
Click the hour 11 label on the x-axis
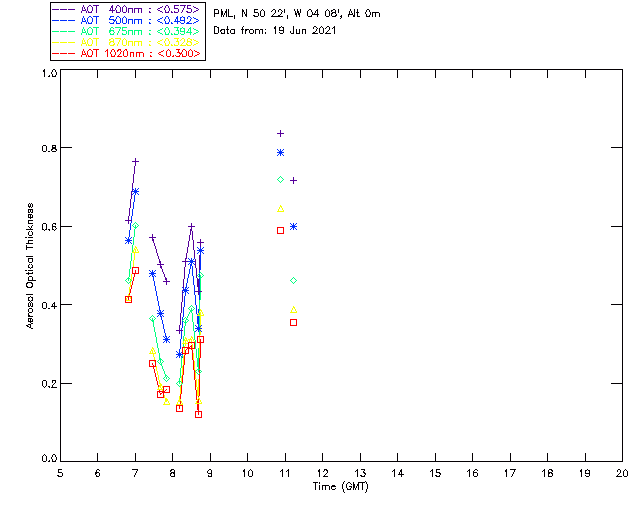[x=285, y=473]
